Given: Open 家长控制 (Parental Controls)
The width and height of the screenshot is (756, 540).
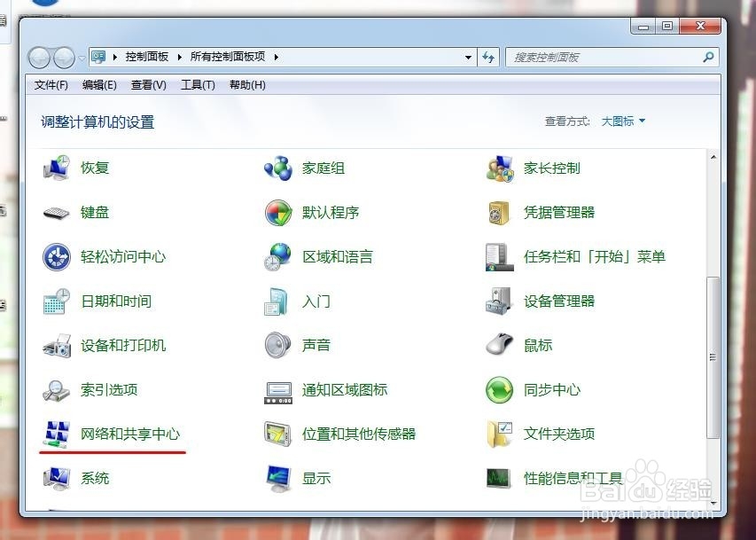Looking at the screenshot, I should click(549, 168).
